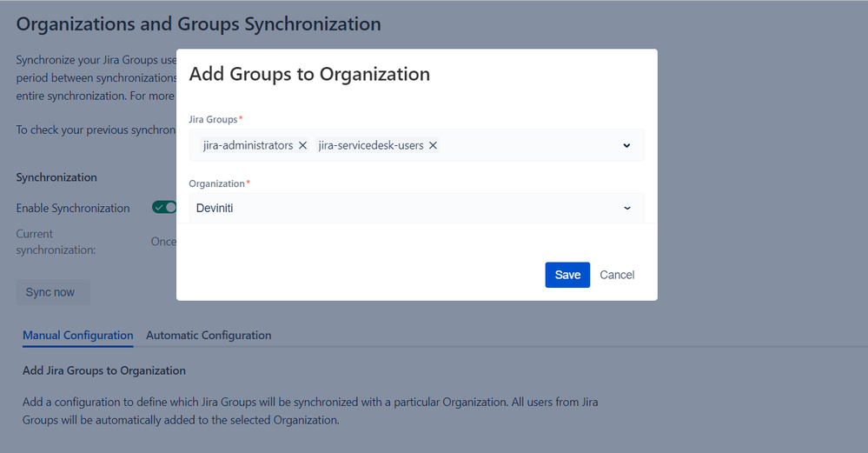This screenshot has height=453, width=868.
Task: Click the jira-servicedesk-users tag text
Action: point(371,145)
